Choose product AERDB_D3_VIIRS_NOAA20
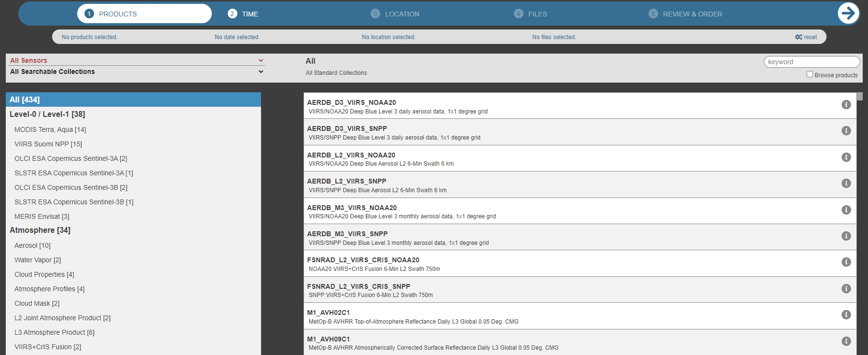Screen dimensions: 868x355 580,106
